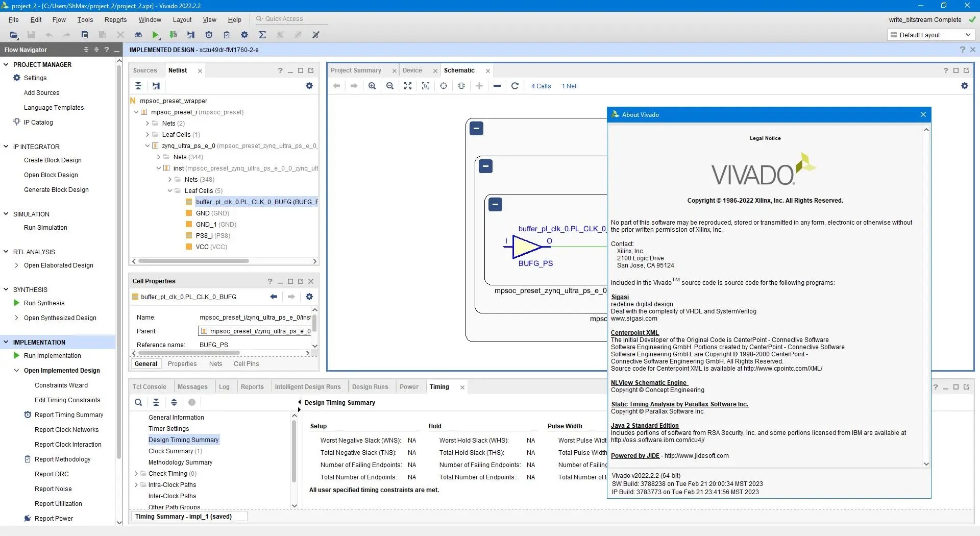
Task: Regenerate schematic with refresh icon
Action: (515, 86)
